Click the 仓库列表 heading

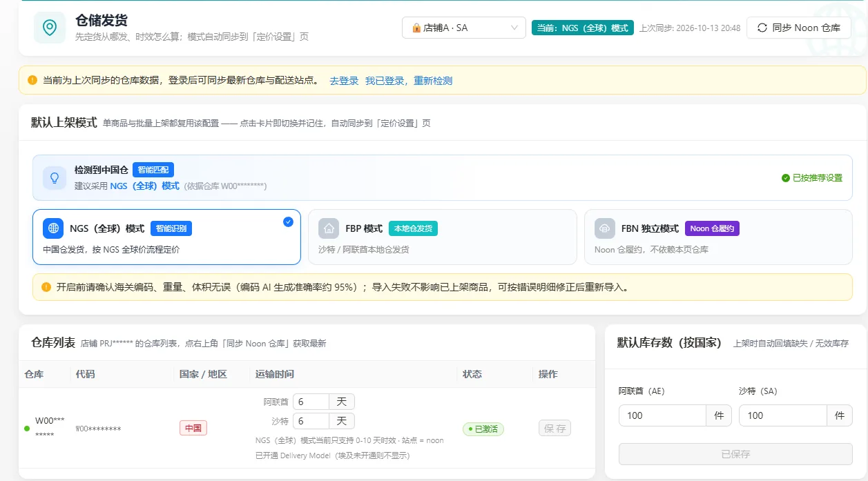coord(53,342)
